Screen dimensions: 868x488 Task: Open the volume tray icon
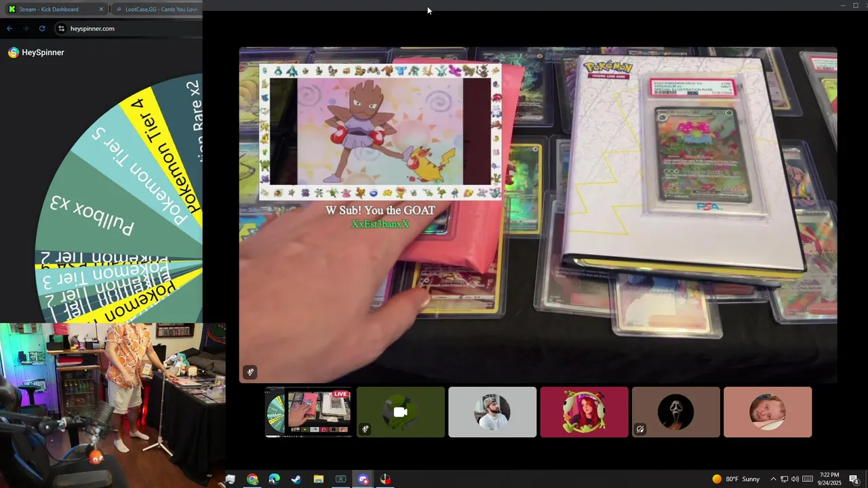[795, 479]
